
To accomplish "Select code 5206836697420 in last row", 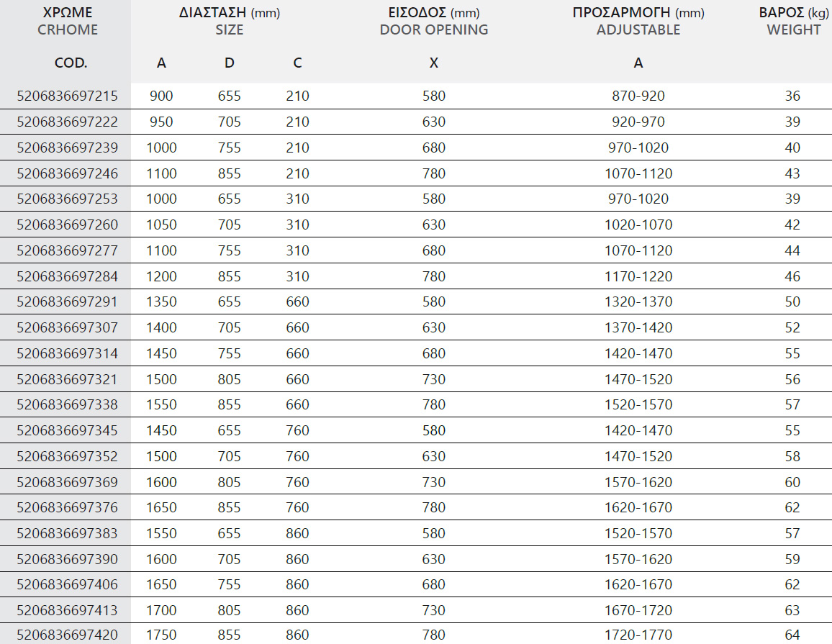I will (x=68, y=635).
